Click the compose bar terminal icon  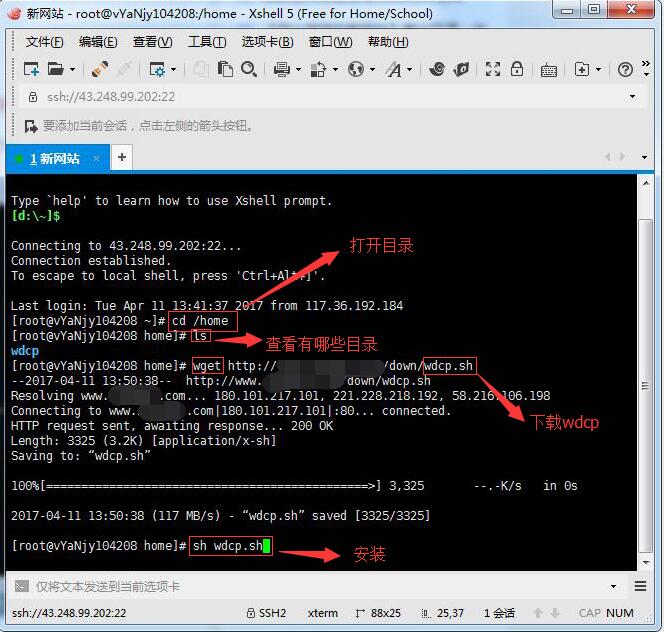click(x=22, y=587)
